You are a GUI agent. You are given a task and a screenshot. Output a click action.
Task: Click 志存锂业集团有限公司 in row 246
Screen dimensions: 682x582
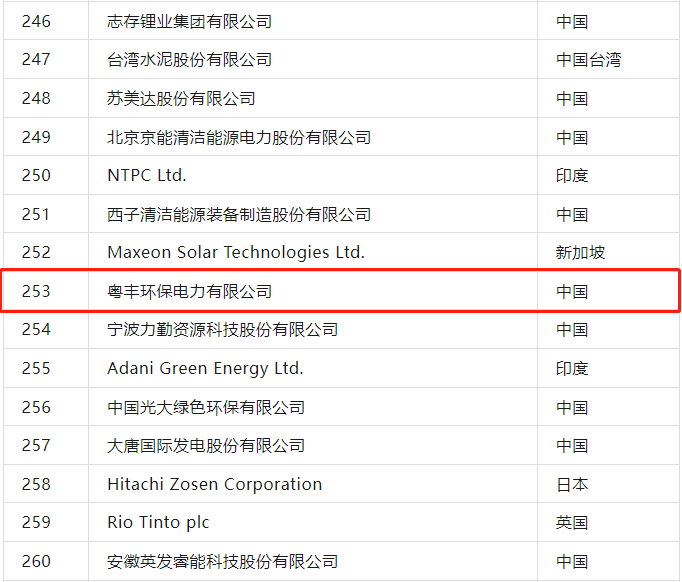pos(189,21)
